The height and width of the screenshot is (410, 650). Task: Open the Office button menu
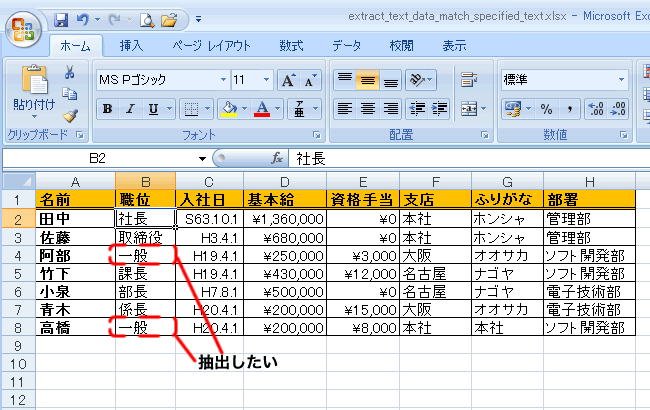[x=23, y=29]
